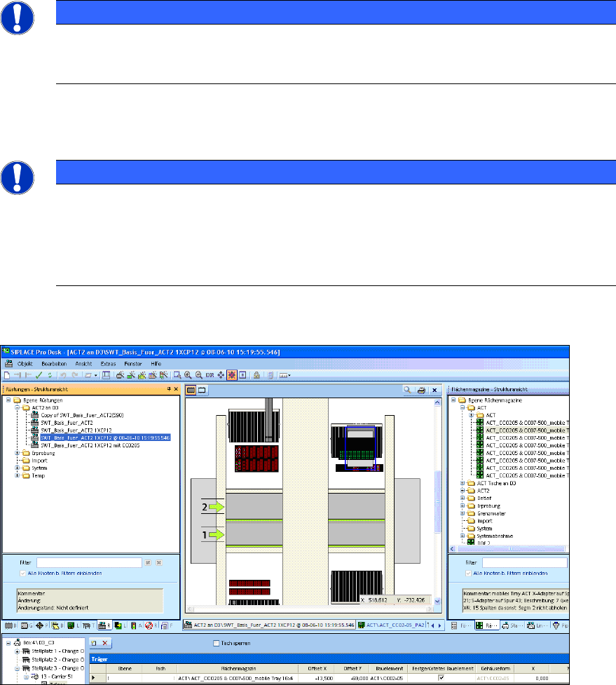Switch to the Sta... panel tab

coord(512,625)
